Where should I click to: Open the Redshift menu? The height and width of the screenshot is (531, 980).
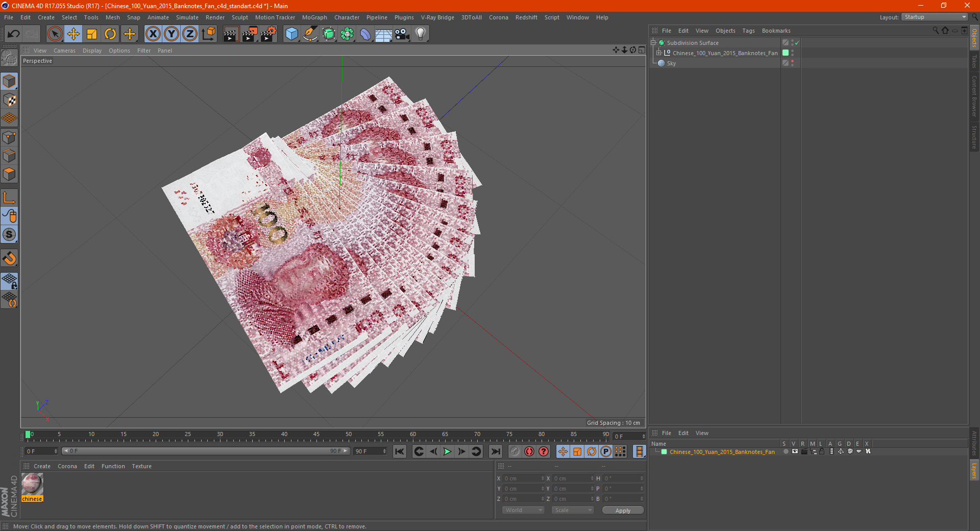point(526,17)
